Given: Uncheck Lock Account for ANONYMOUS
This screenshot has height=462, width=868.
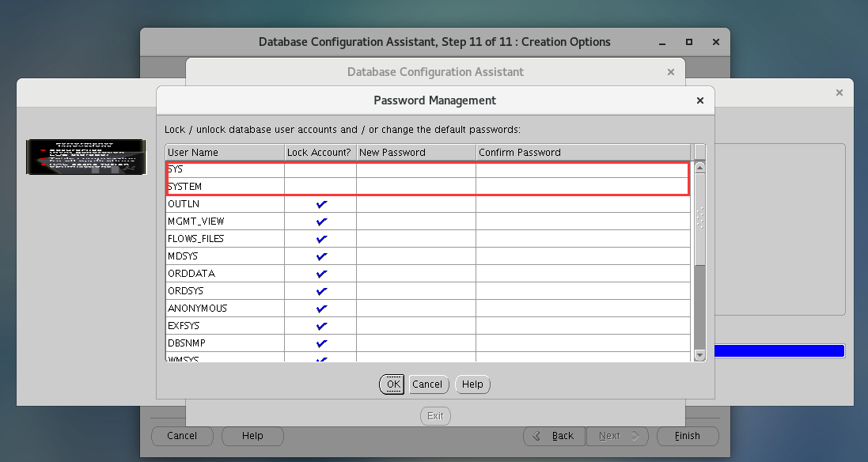Looking at the screenshot, I should click(321, 309).
